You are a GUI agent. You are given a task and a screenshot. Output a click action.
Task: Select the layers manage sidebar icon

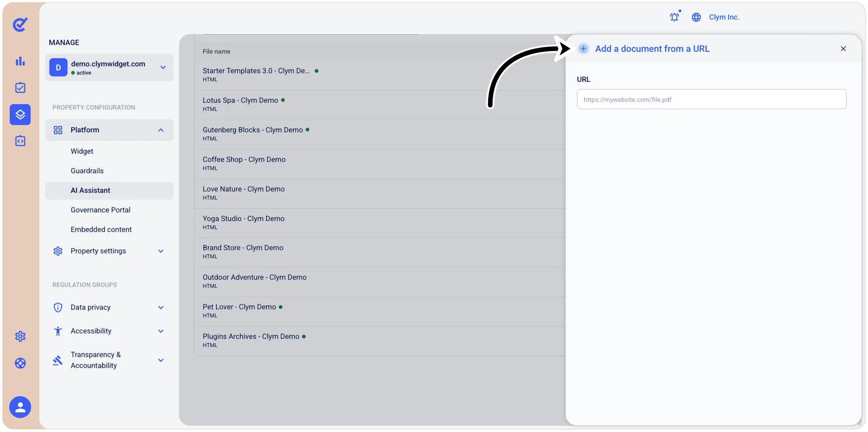coord(20,114)
